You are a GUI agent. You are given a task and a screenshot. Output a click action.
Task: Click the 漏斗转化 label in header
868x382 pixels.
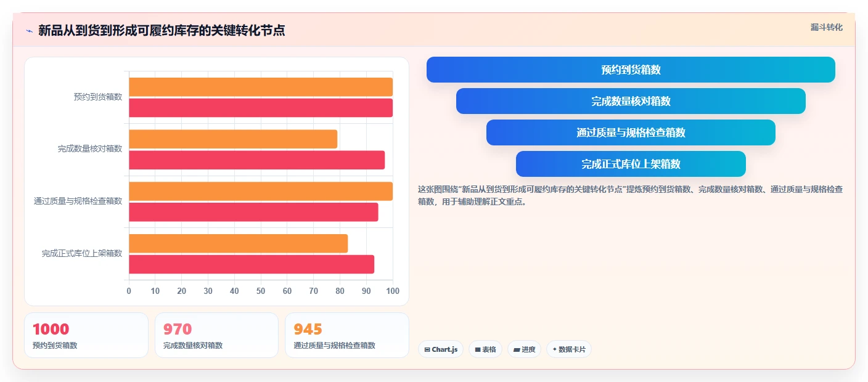[826, 27]
